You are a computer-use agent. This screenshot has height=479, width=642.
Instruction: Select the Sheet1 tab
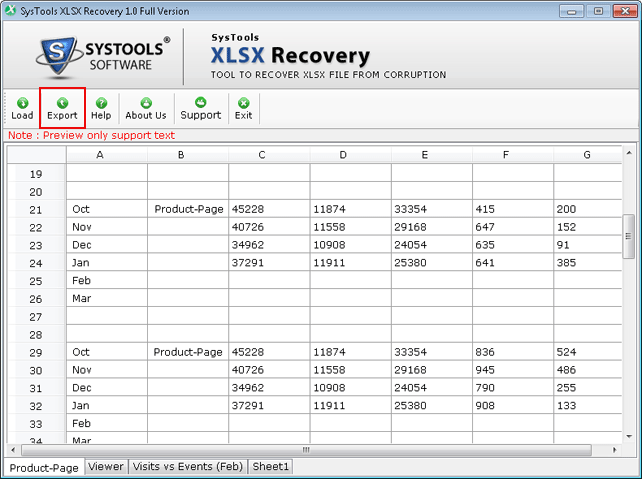coord(270,466)
